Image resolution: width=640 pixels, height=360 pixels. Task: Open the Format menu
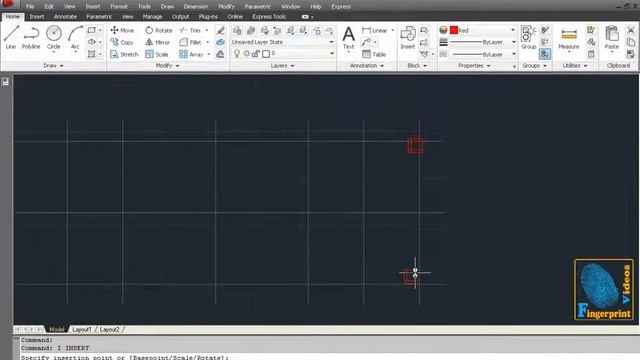coord(119,7)
